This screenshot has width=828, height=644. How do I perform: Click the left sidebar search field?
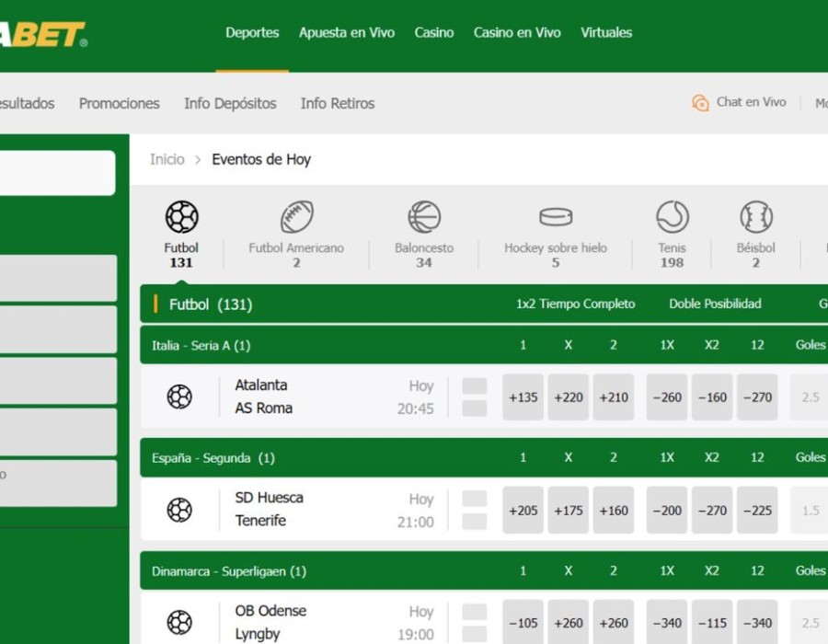[x=57, y=173]
